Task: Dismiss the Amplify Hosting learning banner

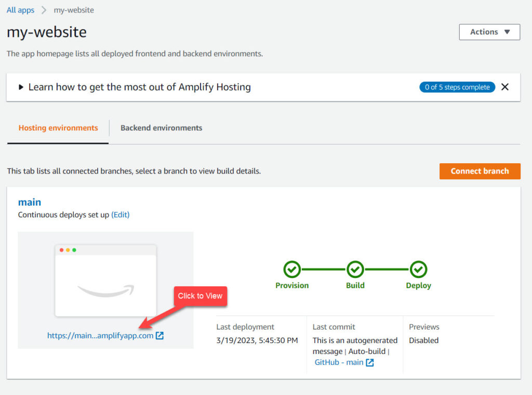Action: point(505,87)
